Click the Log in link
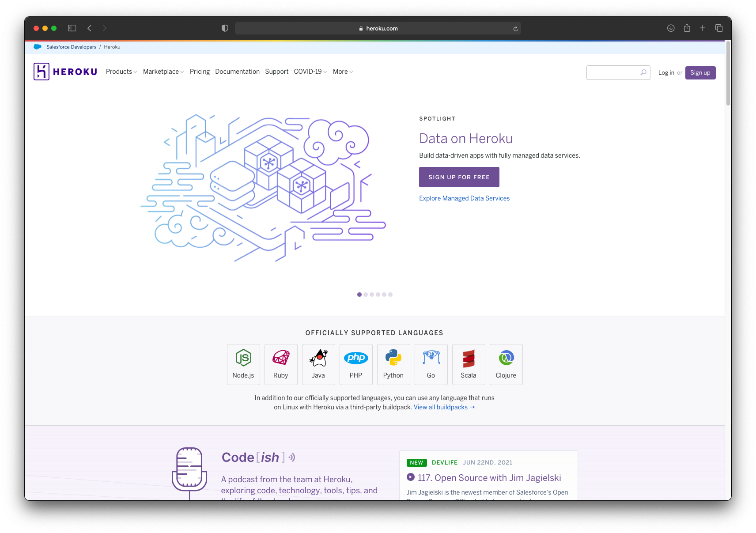This screenshot has width=756, height=533. (666, 73)
